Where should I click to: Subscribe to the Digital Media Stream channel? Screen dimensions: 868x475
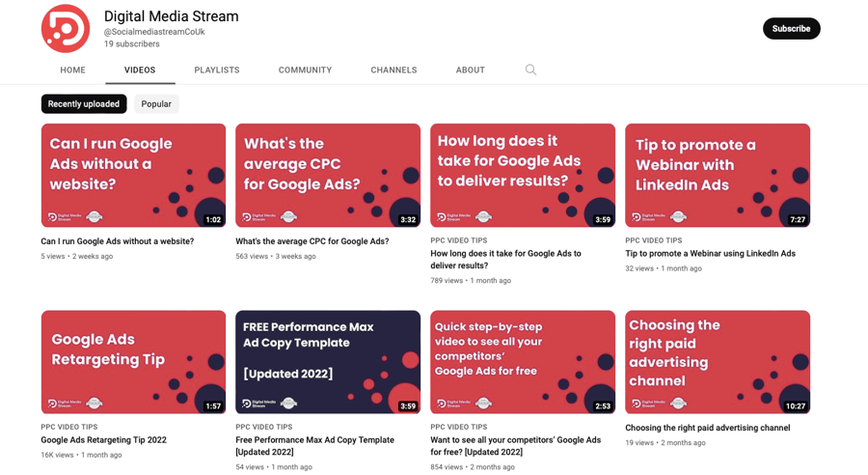791,29
